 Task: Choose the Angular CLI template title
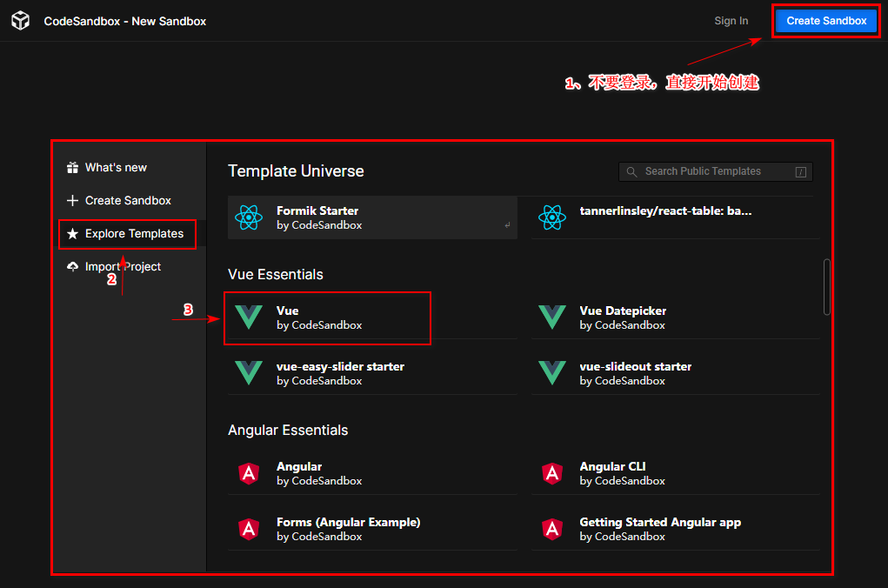(x=613, y=466)
